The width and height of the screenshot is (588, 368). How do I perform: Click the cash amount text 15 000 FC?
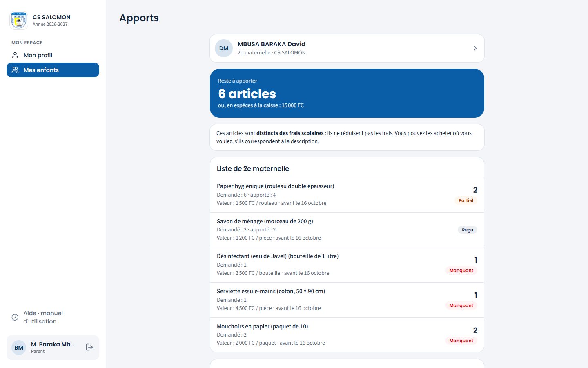(293, 105)
